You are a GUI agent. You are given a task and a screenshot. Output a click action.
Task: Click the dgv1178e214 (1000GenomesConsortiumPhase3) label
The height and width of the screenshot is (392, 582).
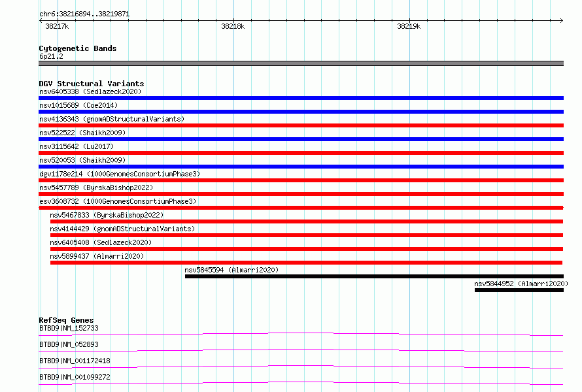pos(120,174)
